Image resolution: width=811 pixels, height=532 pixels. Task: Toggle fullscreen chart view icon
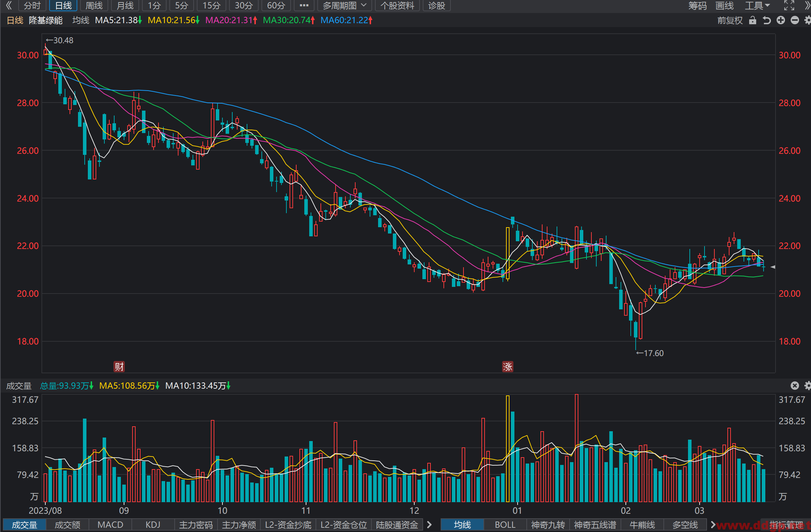pyautogui.click(x=789, y=5)
